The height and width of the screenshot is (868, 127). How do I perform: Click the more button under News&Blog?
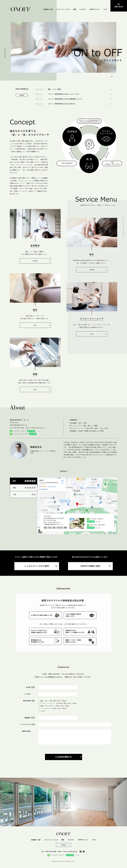22,95
